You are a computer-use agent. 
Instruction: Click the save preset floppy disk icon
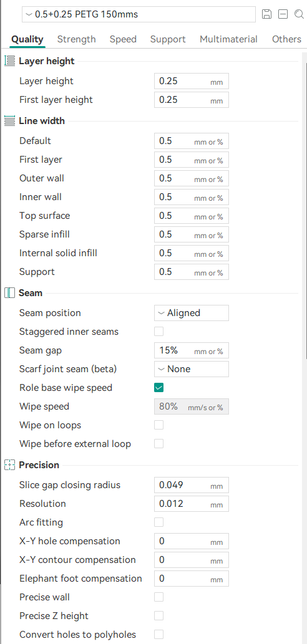266,14
